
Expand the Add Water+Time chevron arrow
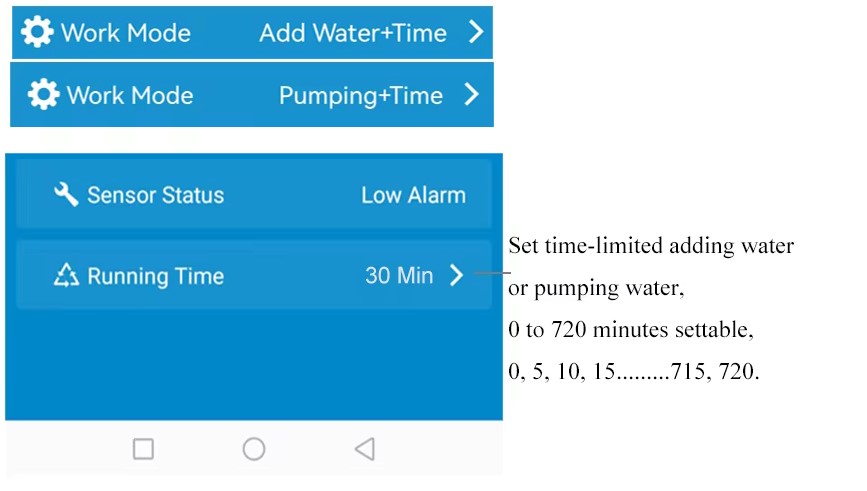click(476, 32)
